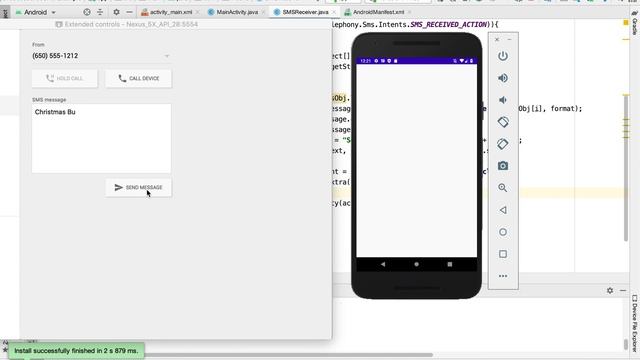Open the Android project view dropdown
The width and height of the screenshot is (640, 360).
(x=36, y=12)
